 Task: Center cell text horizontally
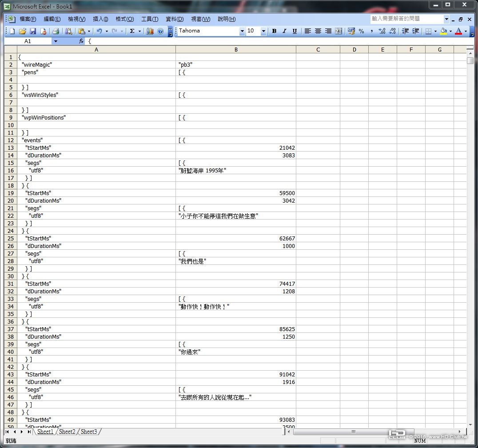[x=318, y=31]
